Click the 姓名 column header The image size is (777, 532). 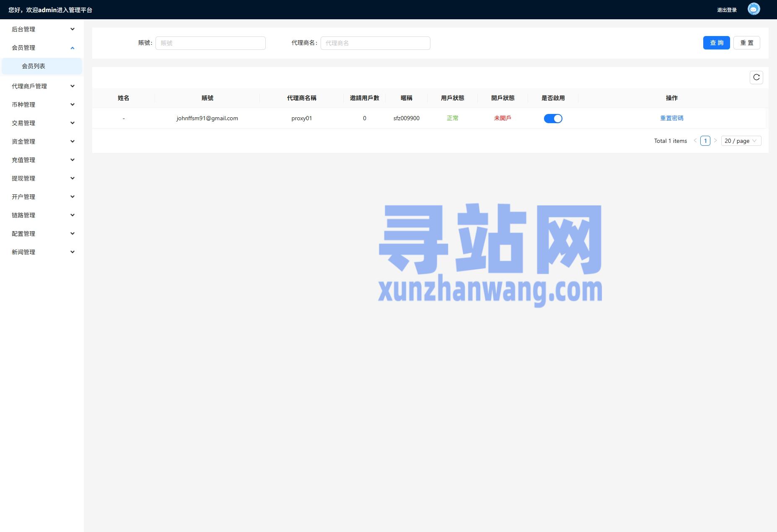click(x=123, y=98)
